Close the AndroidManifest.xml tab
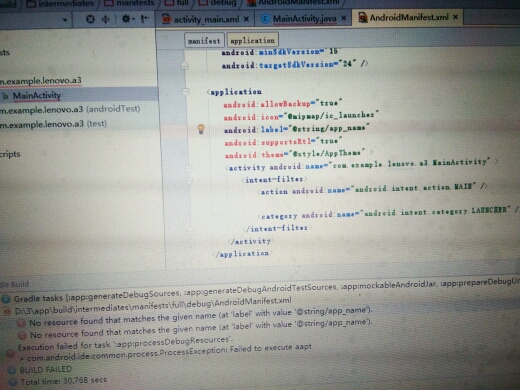The width and height of the screenshot is (520, 390). (x=455, y=17)
